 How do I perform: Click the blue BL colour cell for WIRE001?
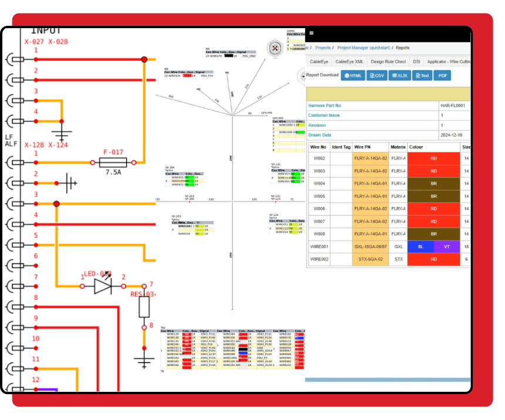coord(420,248)
